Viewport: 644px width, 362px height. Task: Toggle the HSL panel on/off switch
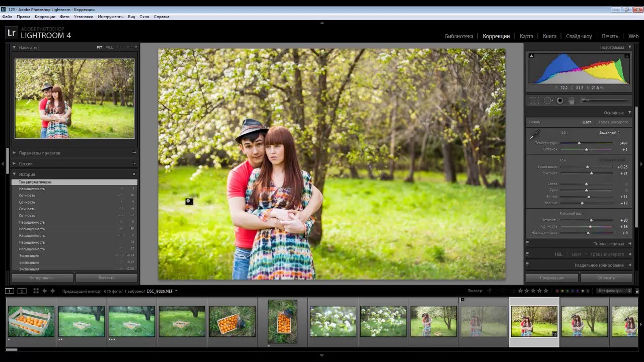[528, 253]
